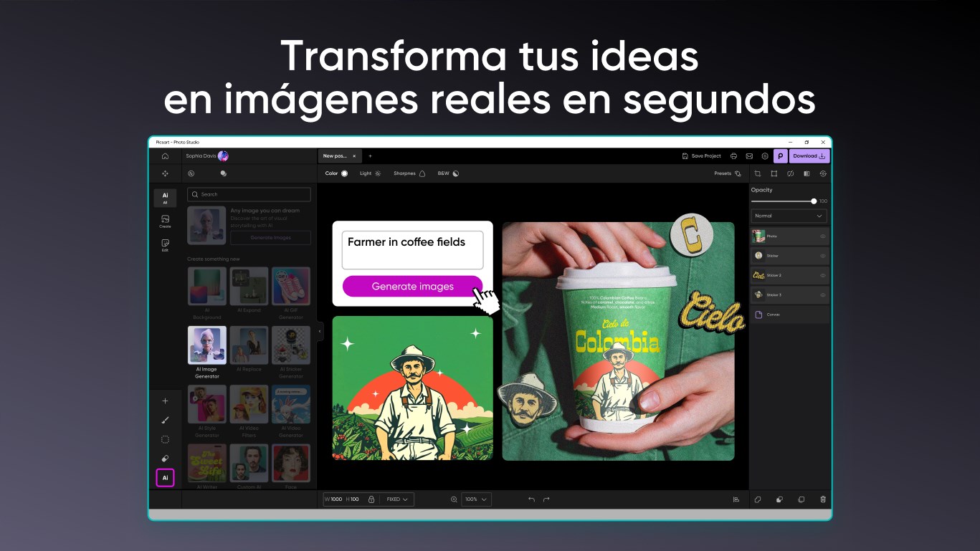Switch to the Sharpnes adjustment tab
Image resolution: width=980 pixels, height=551 pixels.
point(409,173)
